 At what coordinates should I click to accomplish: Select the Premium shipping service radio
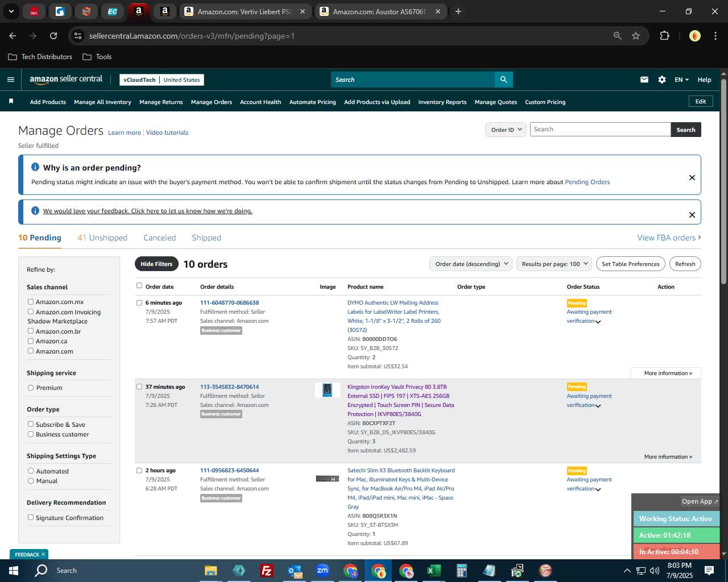pyautogui.click(x=31, y=388)
